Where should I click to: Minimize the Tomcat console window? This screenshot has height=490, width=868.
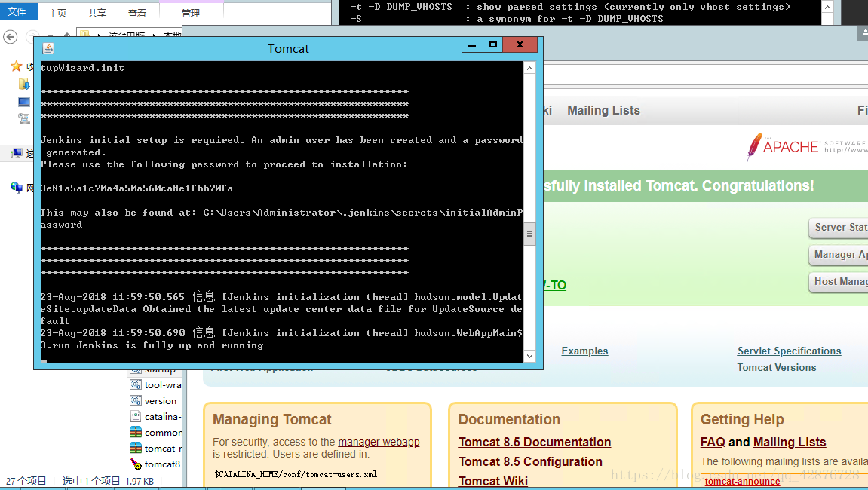point(472,44)
